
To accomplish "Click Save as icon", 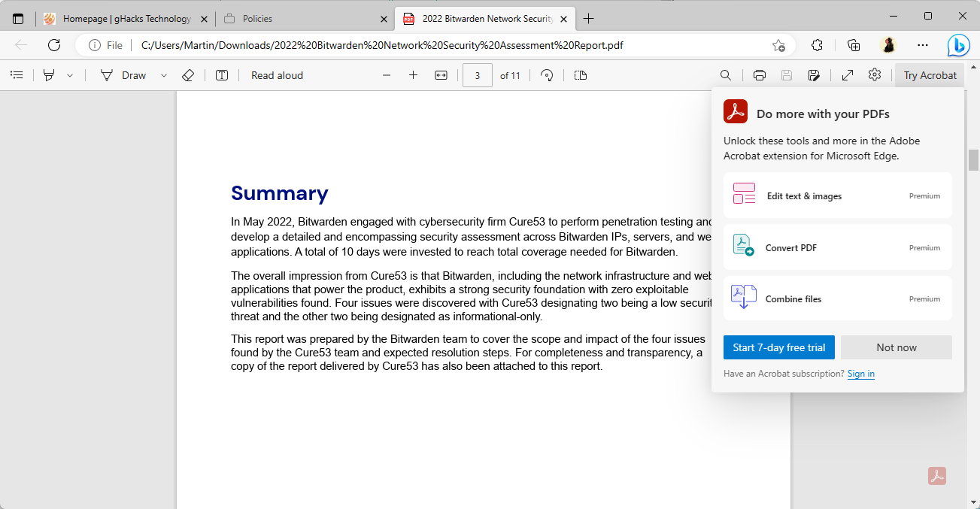I will (814, 75).
